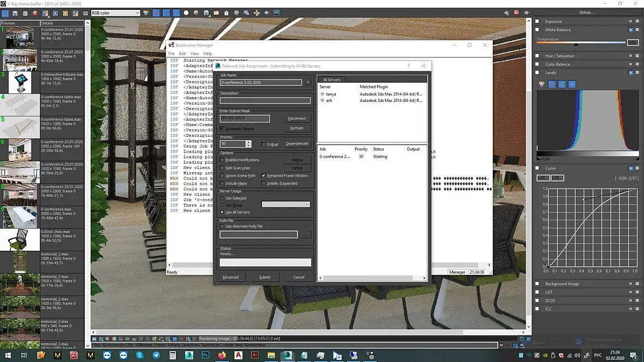644x362 pixels.
Task: Select the Use Selected server radio button
Action: [x=222, y=198]
